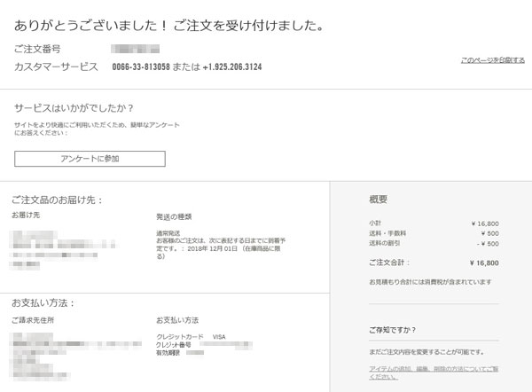The width and height of the screenshot is (532, 392).
Task: Open the アイテムの追加、編集、削除 help link
Action: [434, 371]
